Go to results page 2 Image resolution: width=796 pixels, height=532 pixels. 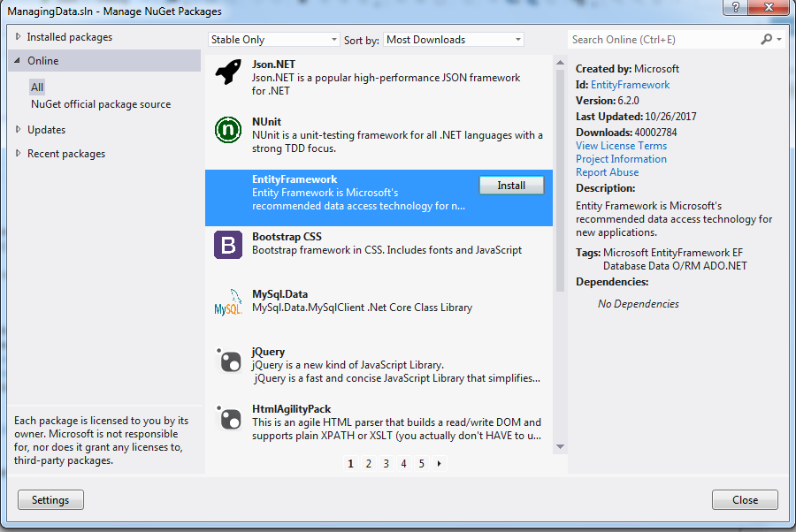[369, 464]
